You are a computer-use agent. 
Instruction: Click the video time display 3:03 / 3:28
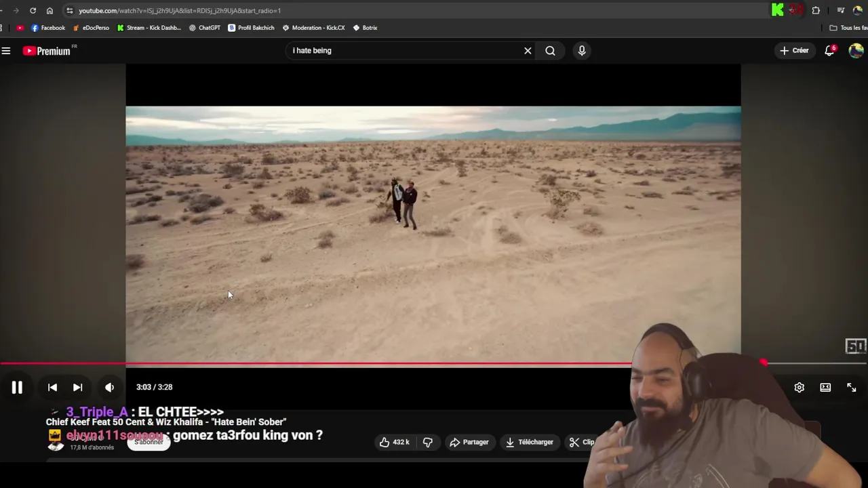154,387
